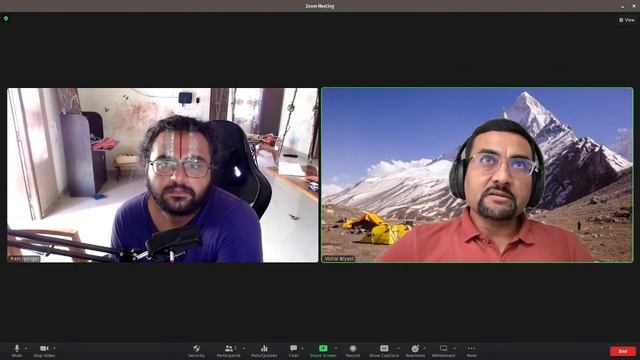The height and width of the screenshot is (360, 640).
Task: Open the More options menu
Action: pos(471,350)
